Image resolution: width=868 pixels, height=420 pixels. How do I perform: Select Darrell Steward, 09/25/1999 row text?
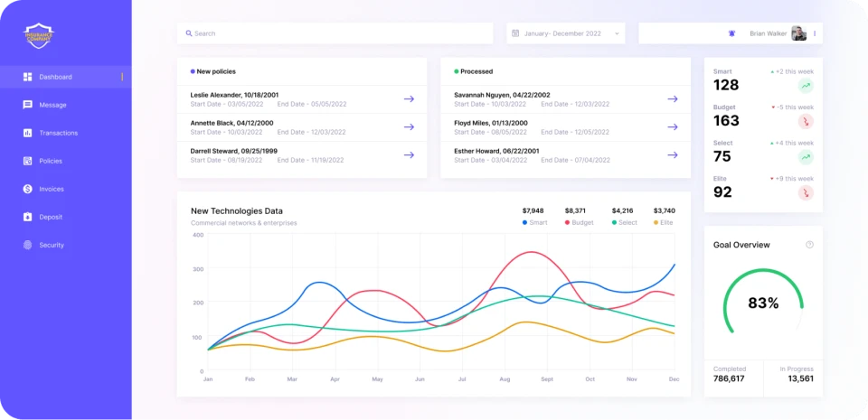[234, 151]
